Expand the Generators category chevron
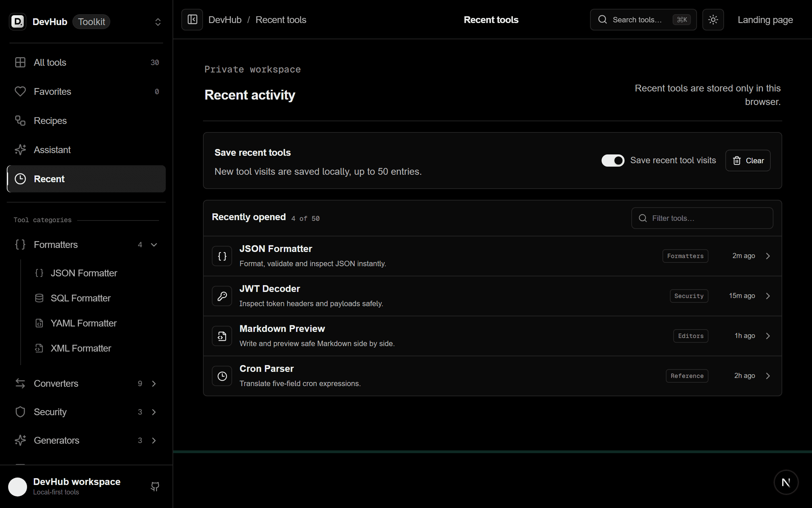This screenshot has width=812, height=508. [x=154, y=440]
